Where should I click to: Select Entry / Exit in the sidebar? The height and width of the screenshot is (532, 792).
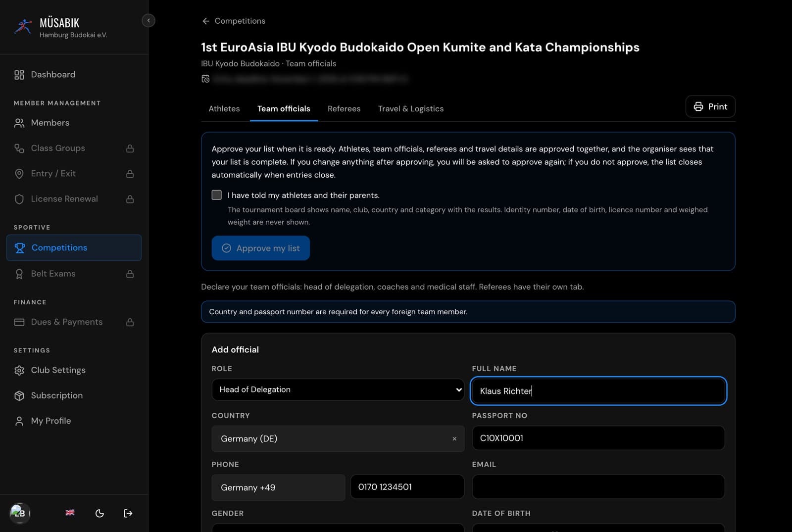click(74, 173)
